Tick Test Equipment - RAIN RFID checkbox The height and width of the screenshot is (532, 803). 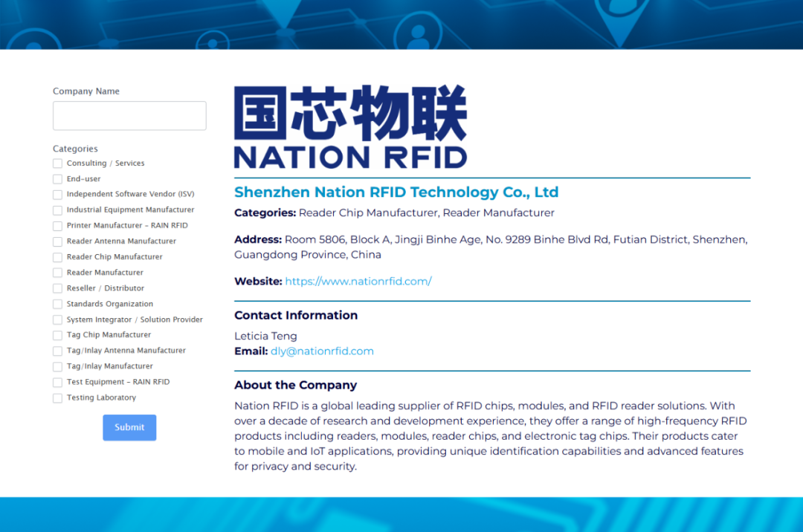pyautogui.click(x=58, y=382)
